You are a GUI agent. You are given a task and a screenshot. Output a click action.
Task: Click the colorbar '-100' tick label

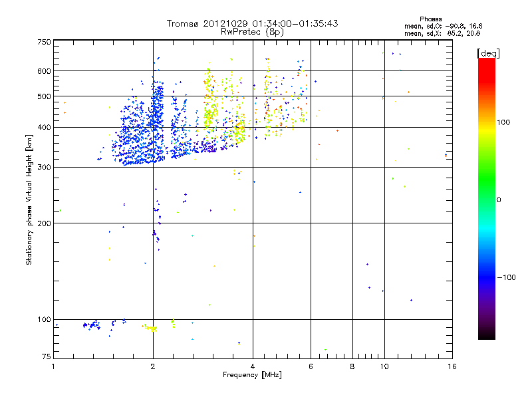(x=506, y=277)
